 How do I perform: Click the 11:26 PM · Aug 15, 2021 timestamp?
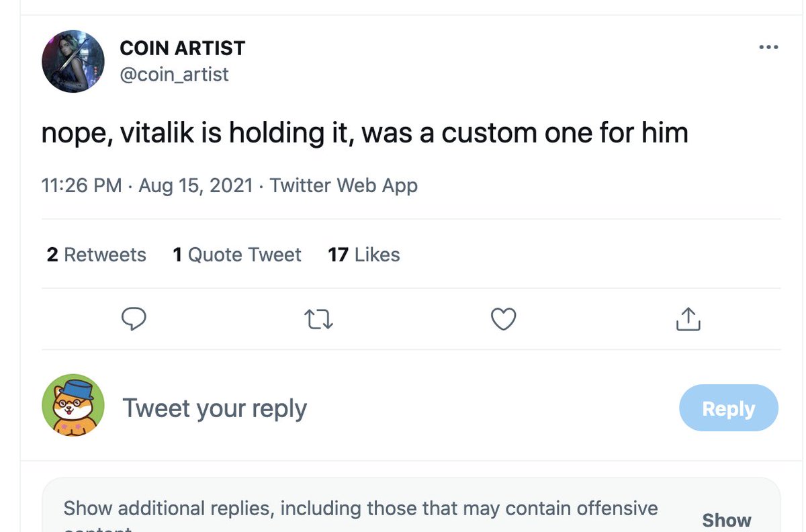147,185
